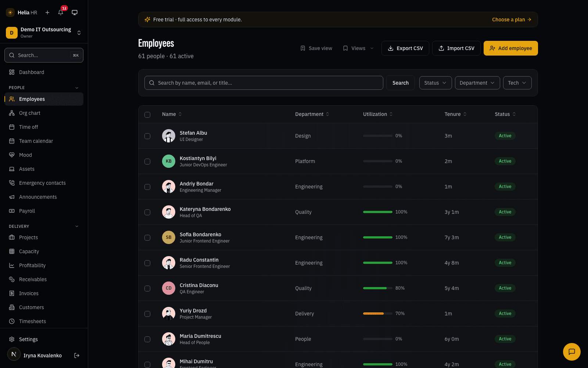Log out using the sign-out icon
The image size is (588, 368).
click(x=77, y=355)
